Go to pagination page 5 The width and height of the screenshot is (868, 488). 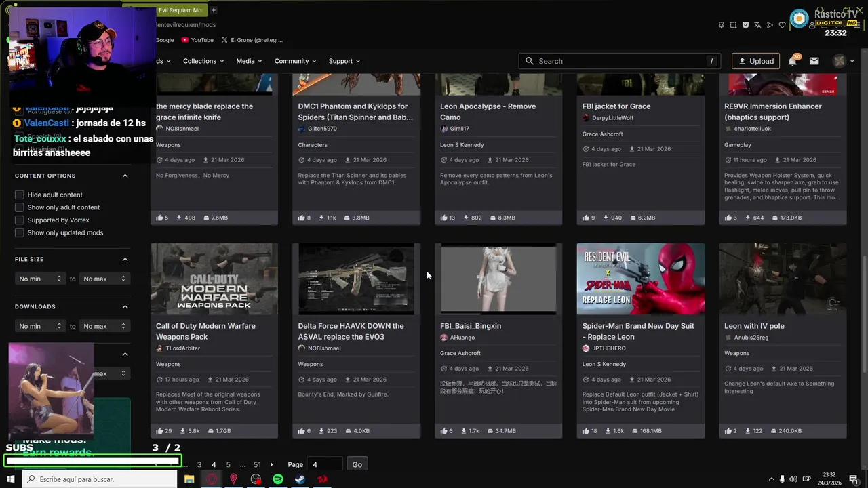coord(228,465)
